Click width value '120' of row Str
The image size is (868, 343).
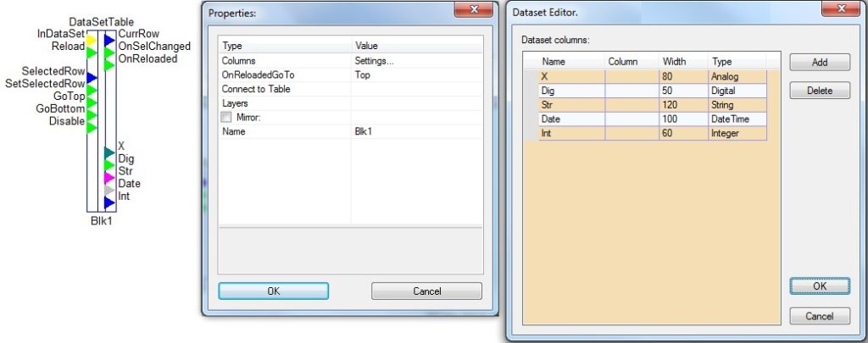[683, 104]
